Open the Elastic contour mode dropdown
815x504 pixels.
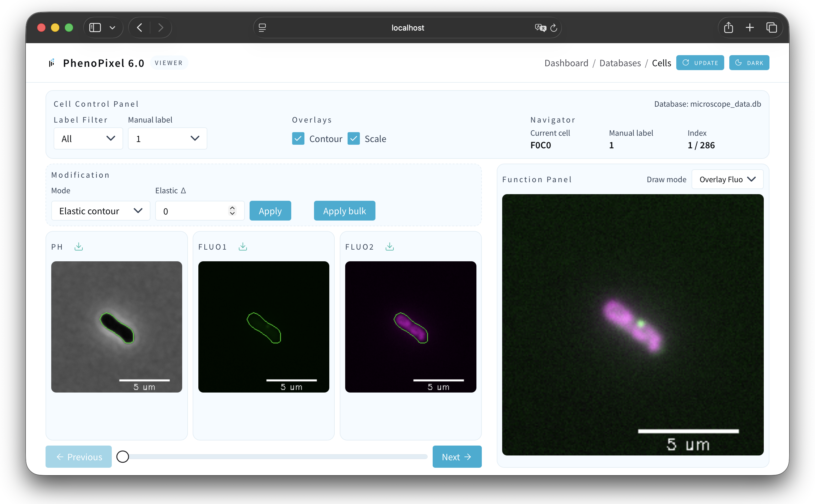coord(101,211)
